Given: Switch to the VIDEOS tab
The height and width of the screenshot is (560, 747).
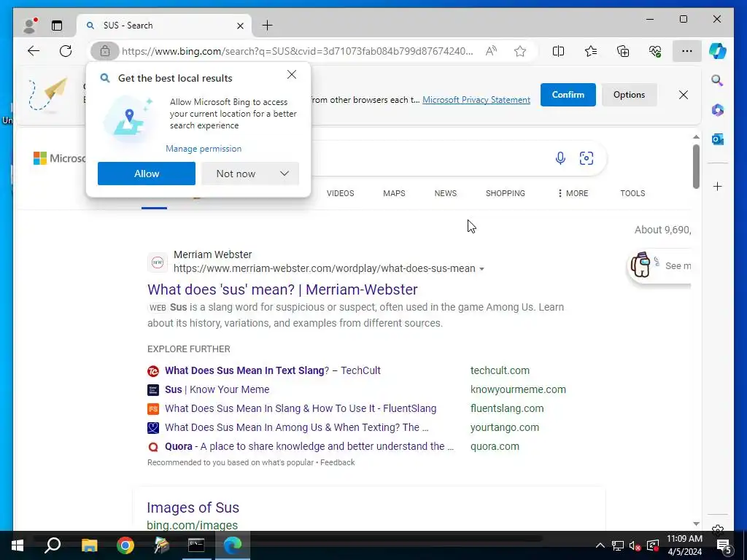Looking at the screenshot, I should point(340,193).
